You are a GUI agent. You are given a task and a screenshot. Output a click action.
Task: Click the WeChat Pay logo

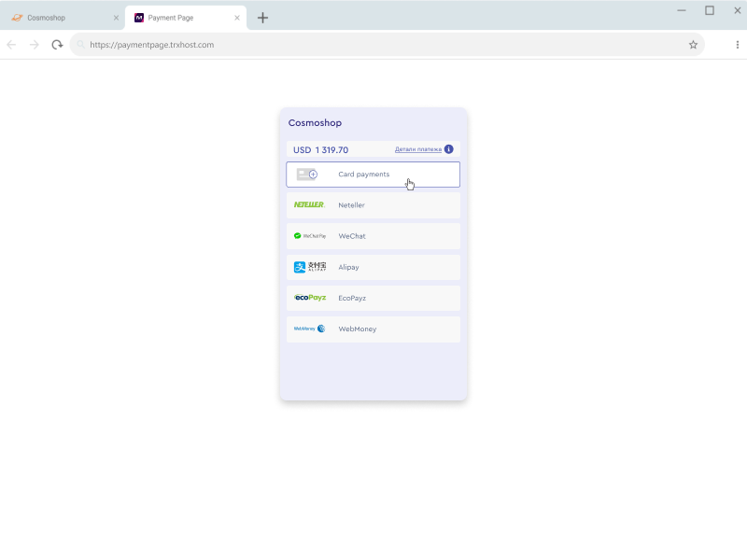click(x=309, y=236)
